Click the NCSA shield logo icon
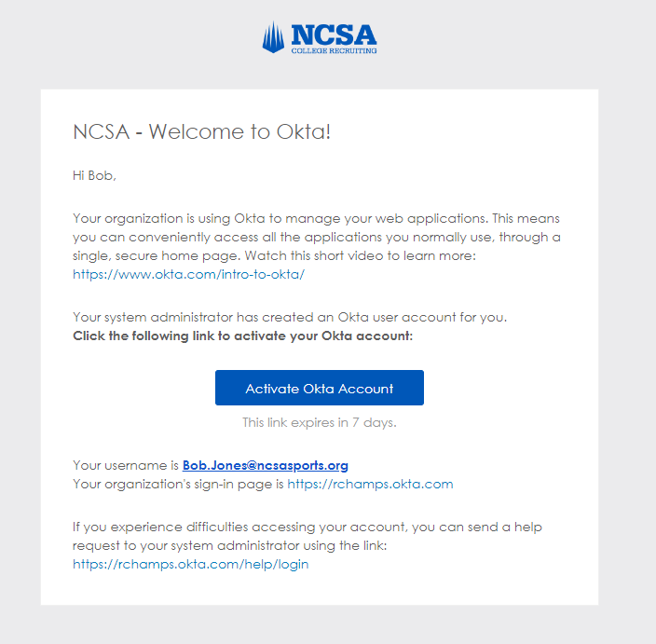Screen dimensions: 656x644 273,37
